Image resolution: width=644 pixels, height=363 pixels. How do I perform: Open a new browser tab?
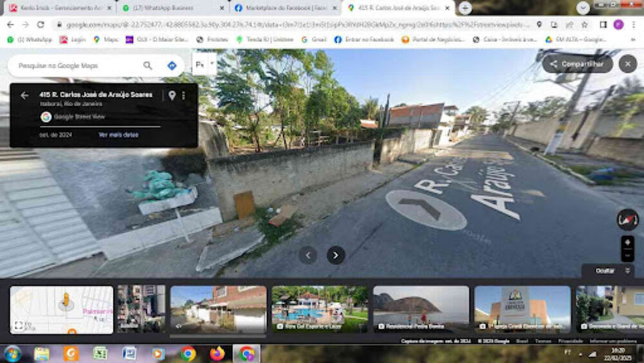[465, 8]
